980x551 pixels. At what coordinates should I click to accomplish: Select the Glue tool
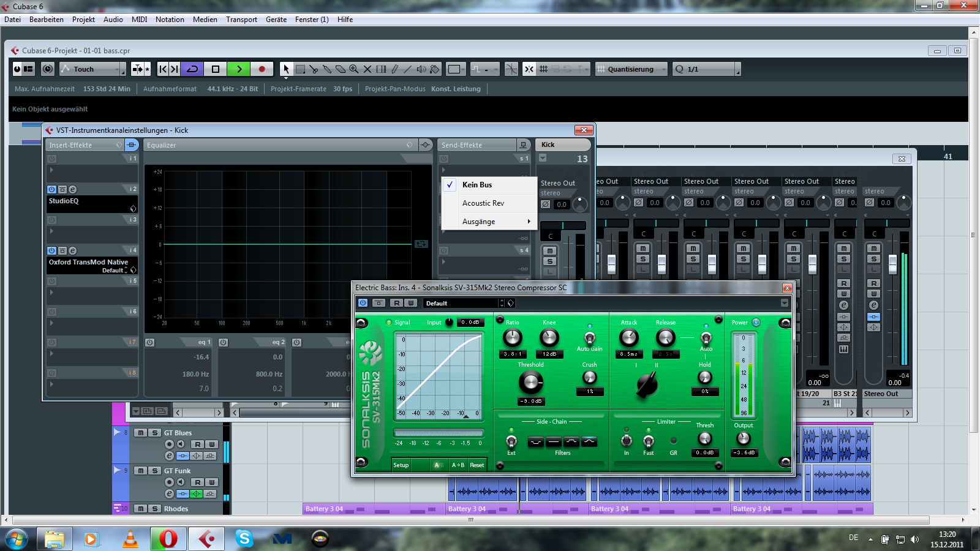click(327, 69)
